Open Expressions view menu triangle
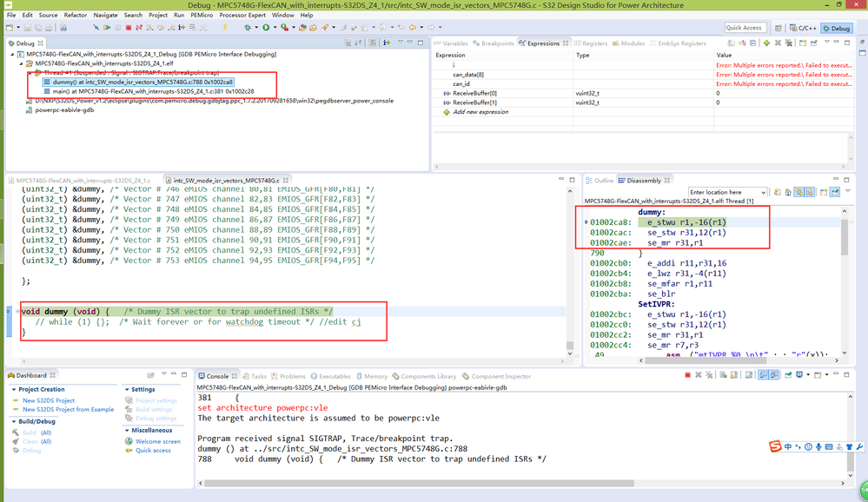The height and width of the screenshot is (502, 868). [827, 42]
